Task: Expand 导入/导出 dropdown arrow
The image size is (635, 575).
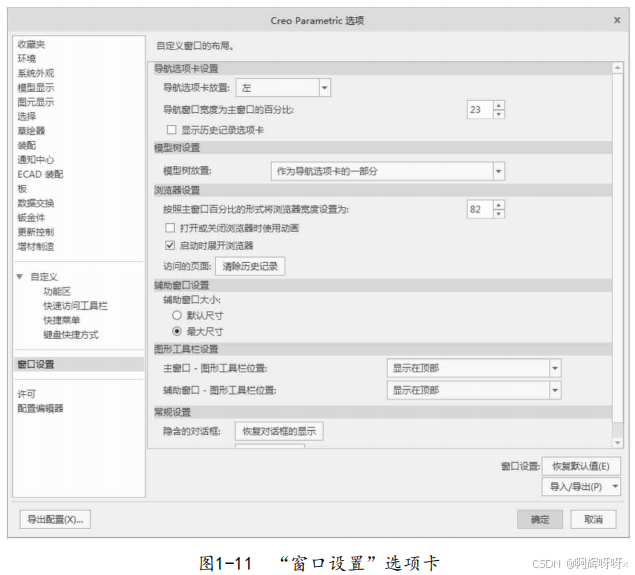Action: click(x=615, y=486)
